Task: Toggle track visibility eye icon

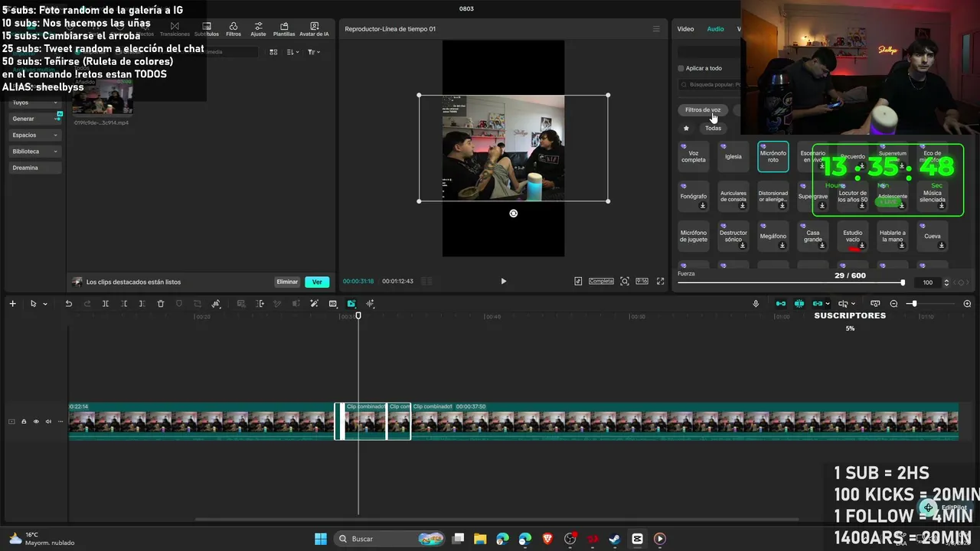Action: pos(36,421)
